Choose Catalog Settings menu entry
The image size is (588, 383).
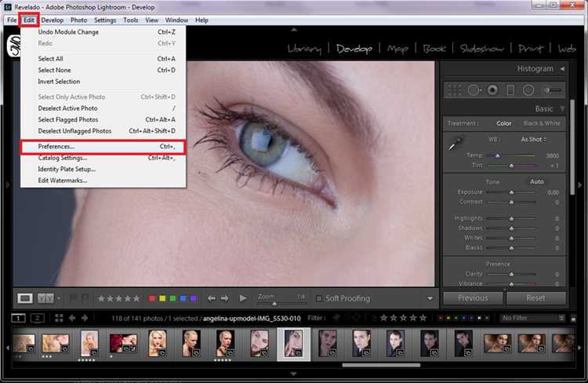(103, 158)
